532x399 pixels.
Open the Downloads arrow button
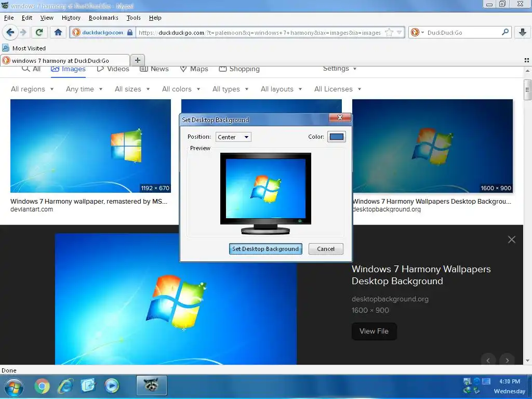[x=523, y=32]
